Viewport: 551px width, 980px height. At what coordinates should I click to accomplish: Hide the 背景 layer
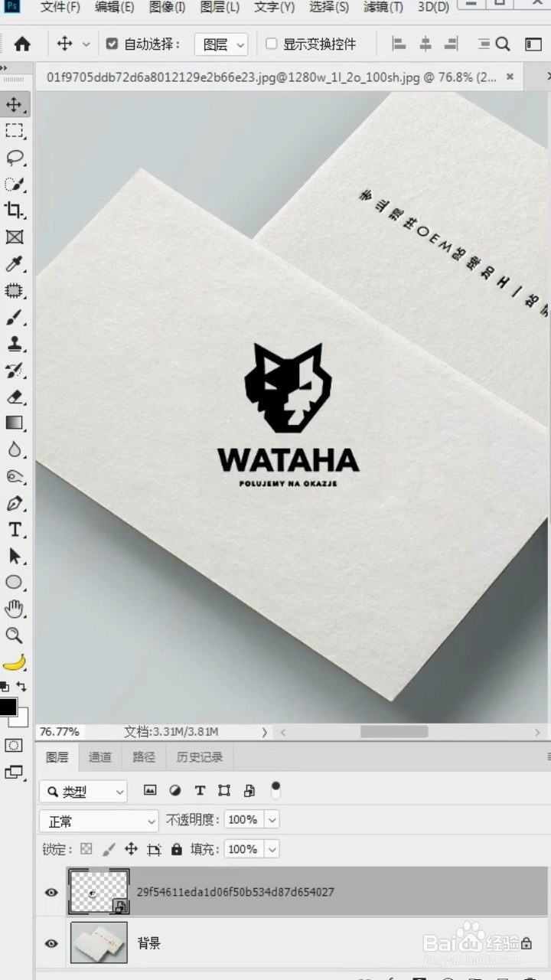[51, 943]
